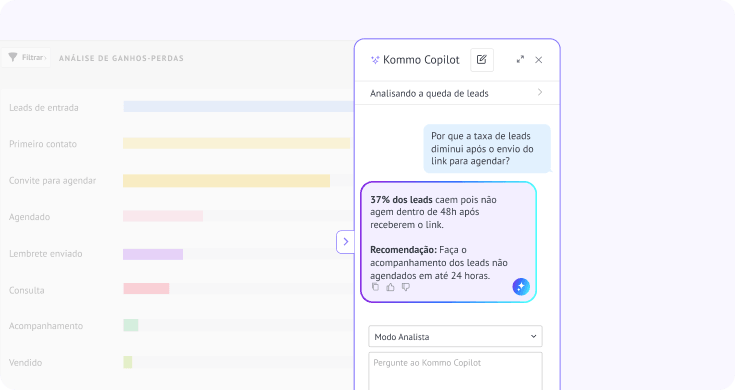Click the 'Convite para agendar' row label
This screenshot has height=390, width=735.
click(52, 181)
